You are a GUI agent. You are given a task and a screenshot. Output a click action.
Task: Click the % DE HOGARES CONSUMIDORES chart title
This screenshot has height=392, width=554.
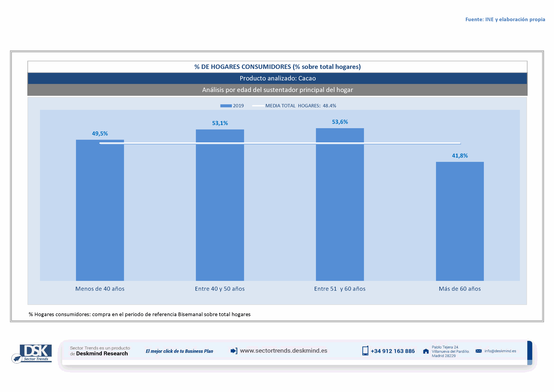click(x=278, y=67)
